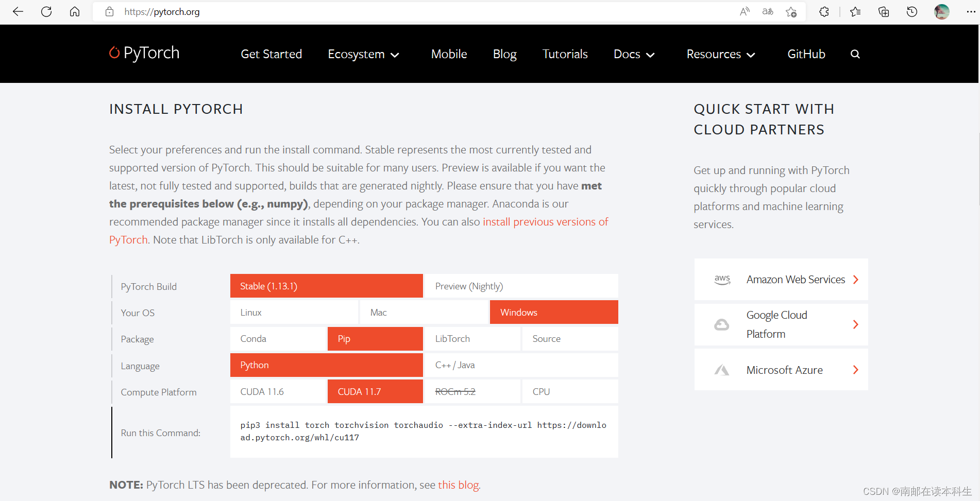Click the Google Cloud logo icon

point(722,324)
